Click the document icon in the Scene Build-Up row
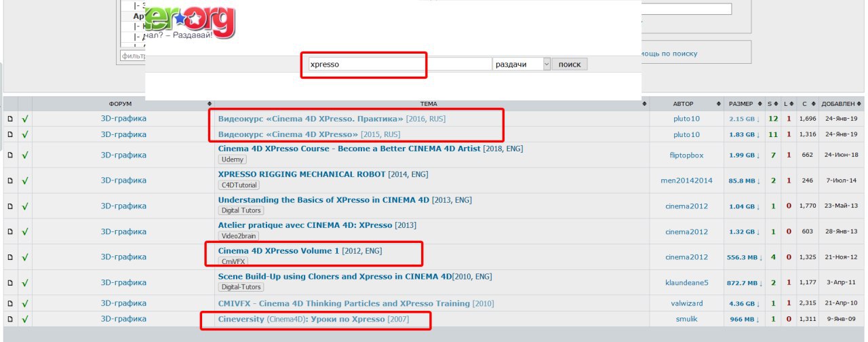 tap(10, 282)
